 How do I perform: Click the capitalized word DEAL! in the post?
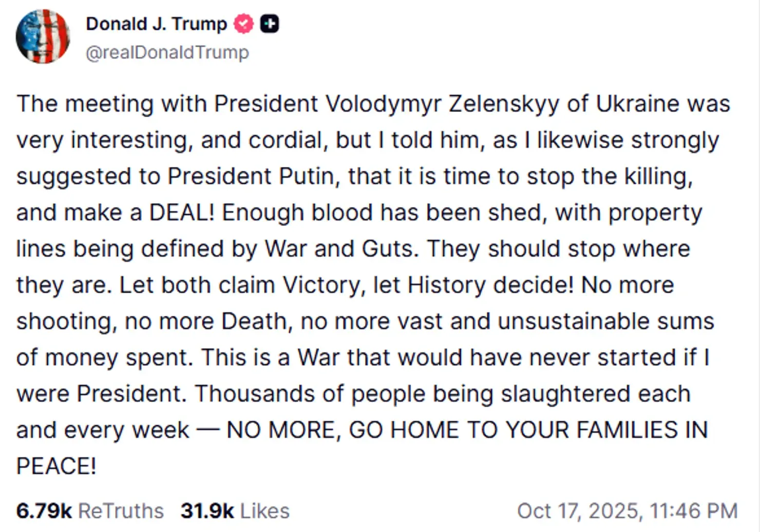[x=182, y=213]
